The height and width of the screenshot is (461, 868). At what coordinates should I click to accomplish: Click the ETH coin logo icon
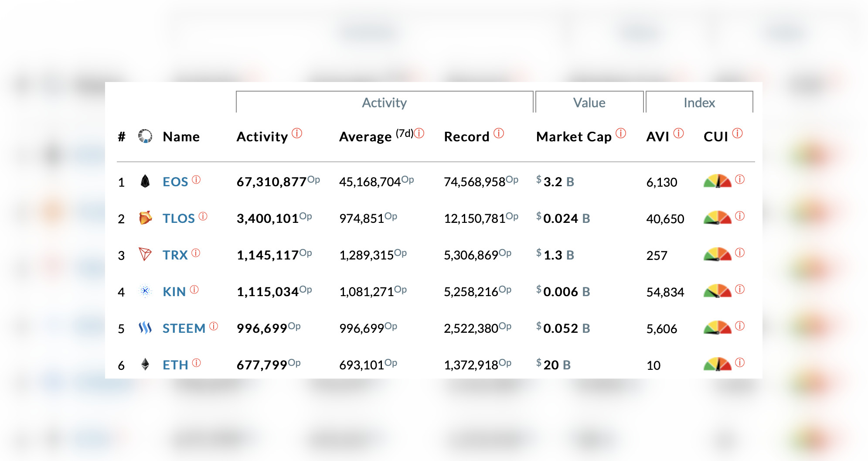tap(145, 364)
